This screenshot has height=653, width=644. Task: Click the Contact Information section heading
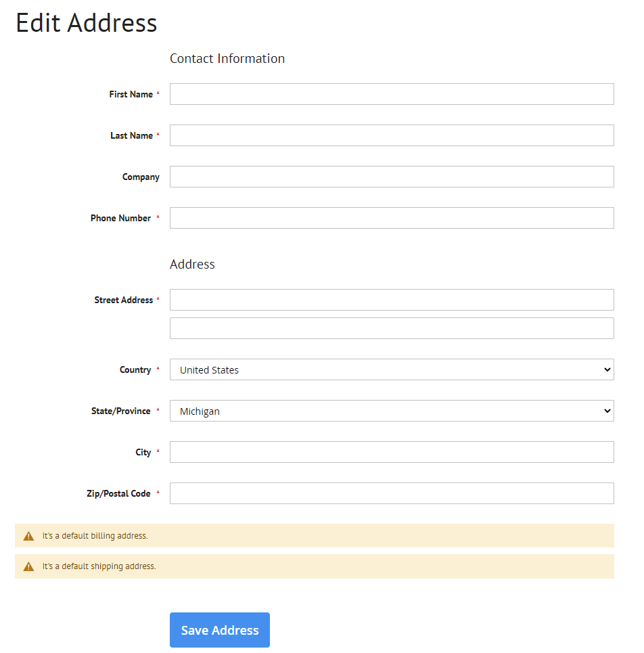tap(227, 58)
